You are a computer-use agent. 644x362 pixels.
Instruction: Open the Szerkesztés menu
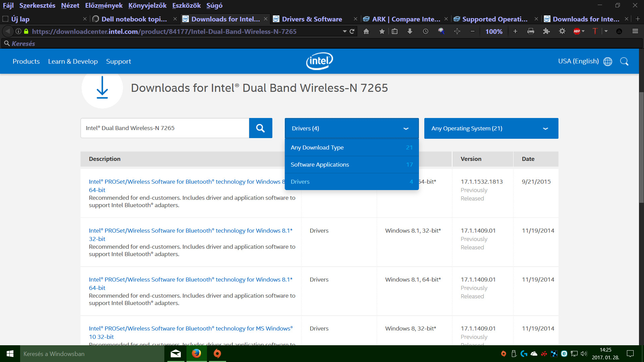point(37,6)
